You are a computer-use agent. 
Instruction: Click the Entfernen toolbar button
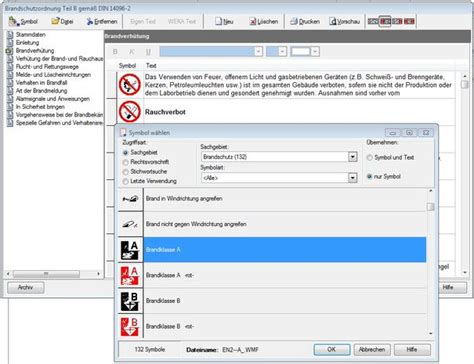(x=102, y=22)
